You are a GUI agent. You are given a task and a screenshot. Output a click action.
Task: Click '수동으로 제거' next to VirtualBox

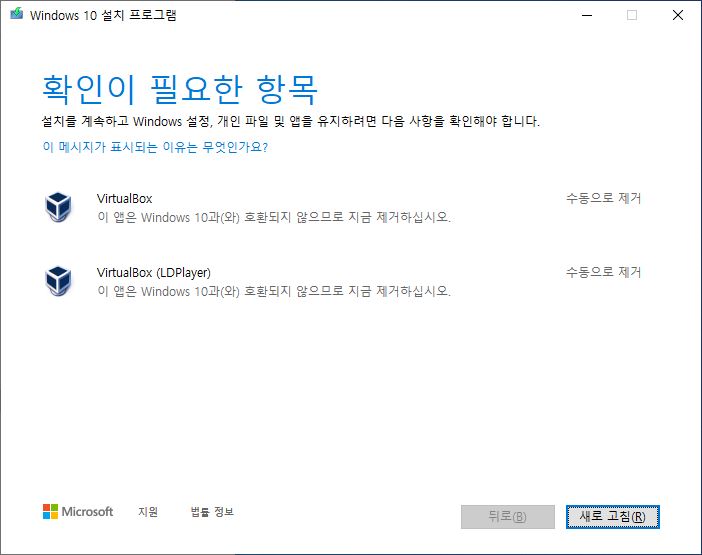coord(603,198)
